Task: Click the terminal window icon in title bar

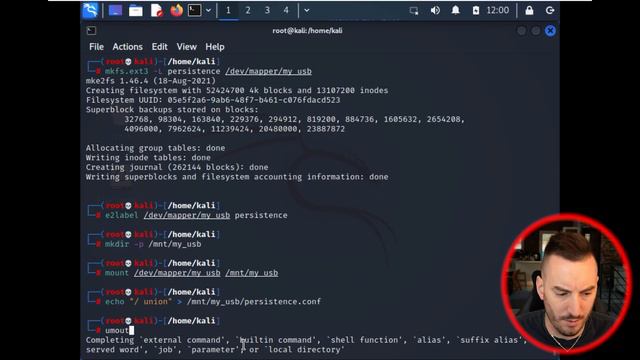Action: (x=91, y=31)
